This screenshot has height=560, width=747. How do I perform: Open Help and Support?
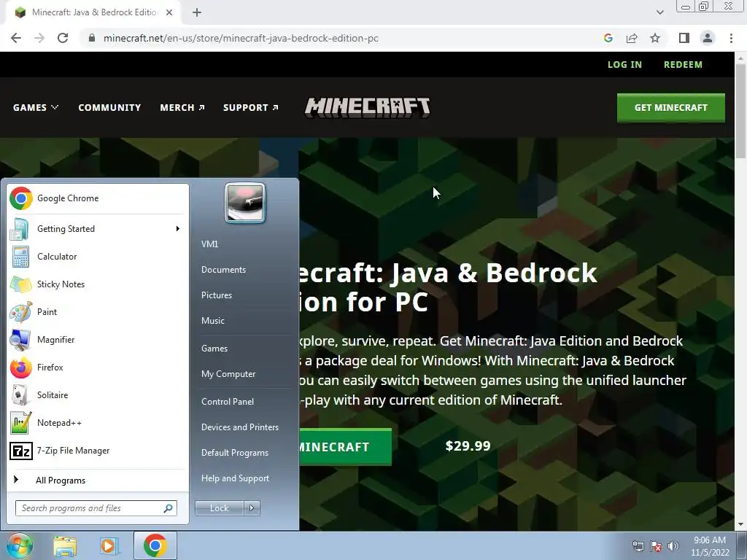(235, 478)
